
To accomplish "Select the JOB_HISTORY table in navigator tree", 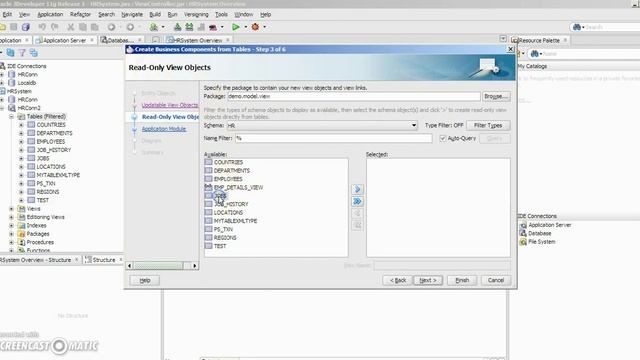I will (53, 150).
